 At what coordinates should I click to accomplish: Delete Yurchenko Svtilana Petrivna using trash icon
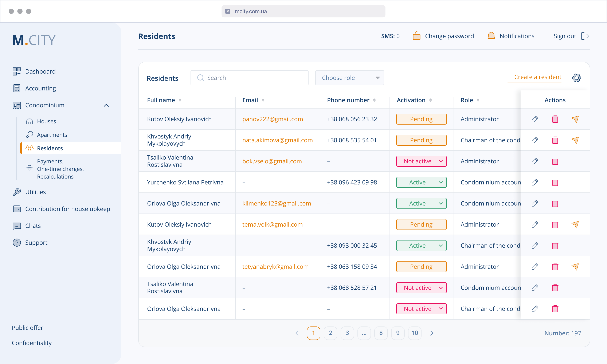click(555, 182)
